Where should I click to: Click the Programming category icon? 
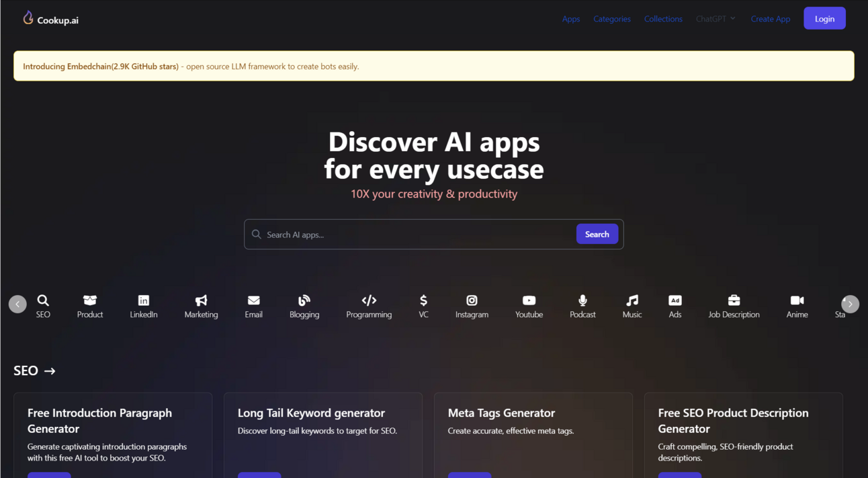coord(369,301)
